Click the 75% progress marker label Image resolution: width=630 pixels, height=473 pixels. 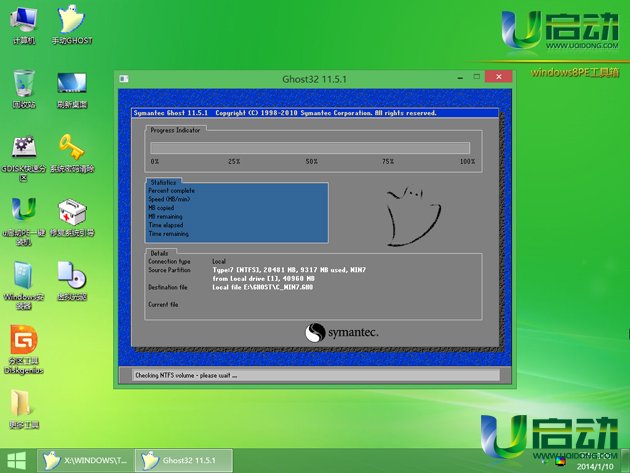pyautogui.click(x=388, y=161)
